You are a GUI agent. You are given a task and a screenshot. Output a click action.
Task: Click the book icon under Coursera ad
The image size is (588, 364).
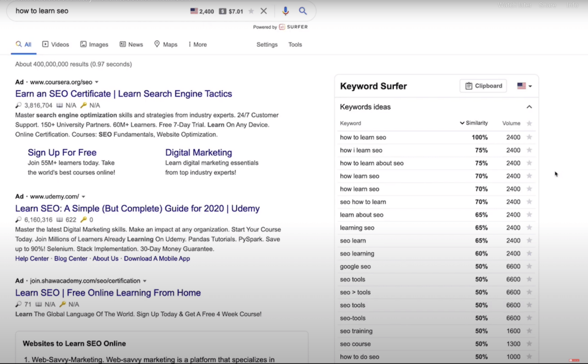tap(59, 105)
